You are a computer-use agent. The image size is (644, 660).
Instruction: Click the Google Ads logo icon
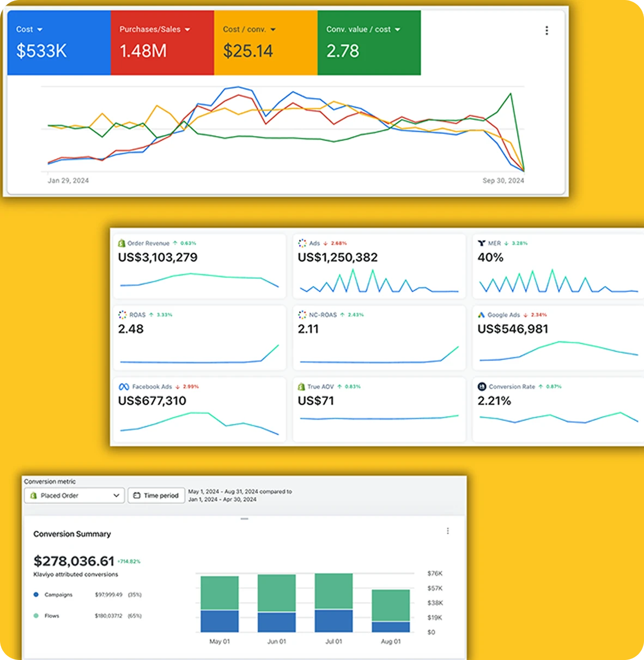point(481,315)
